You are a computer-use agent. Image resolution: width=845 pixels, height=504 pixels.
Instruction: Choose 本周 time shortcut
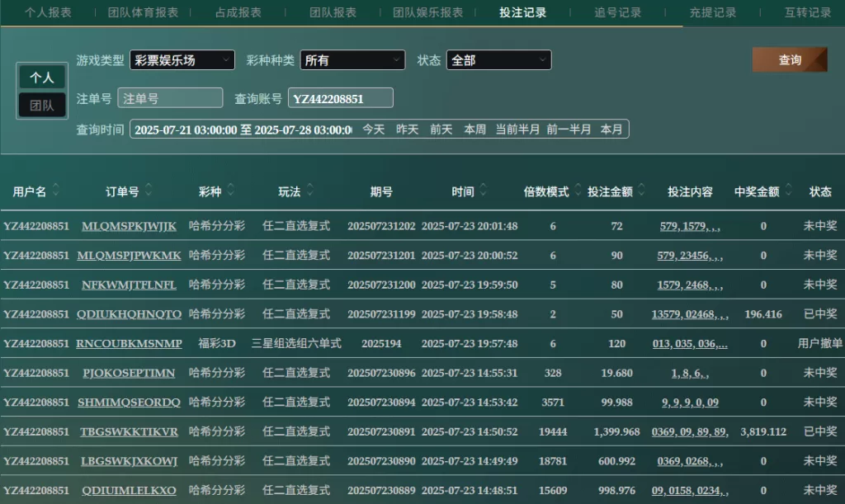[x=474, y=130]
